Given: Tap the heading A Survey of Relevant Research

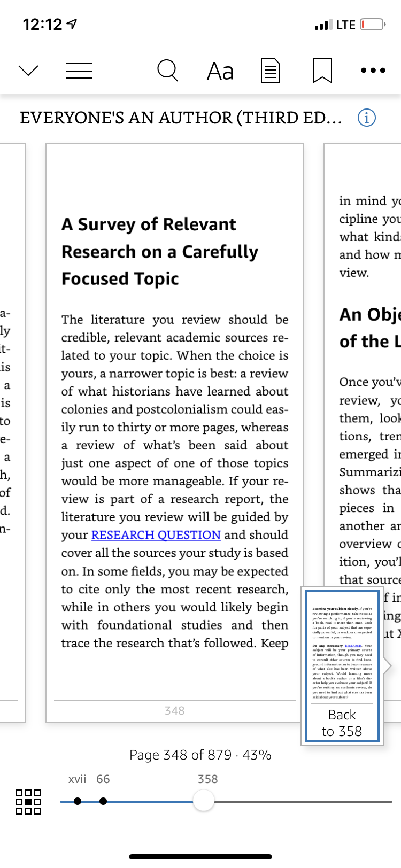Looking at the screenshot, I should (x=160, y=251).
